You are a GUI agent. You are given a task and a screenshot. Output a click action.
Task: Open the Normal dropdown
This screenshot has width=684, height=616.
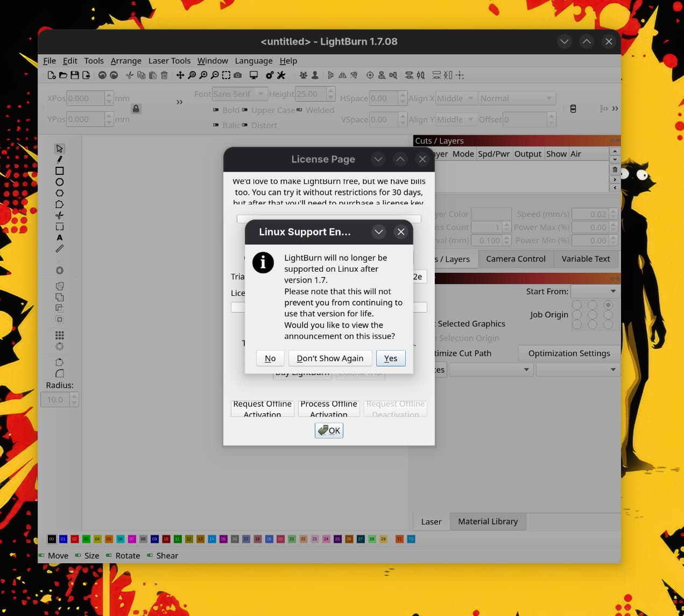click(x=517, y=98)
